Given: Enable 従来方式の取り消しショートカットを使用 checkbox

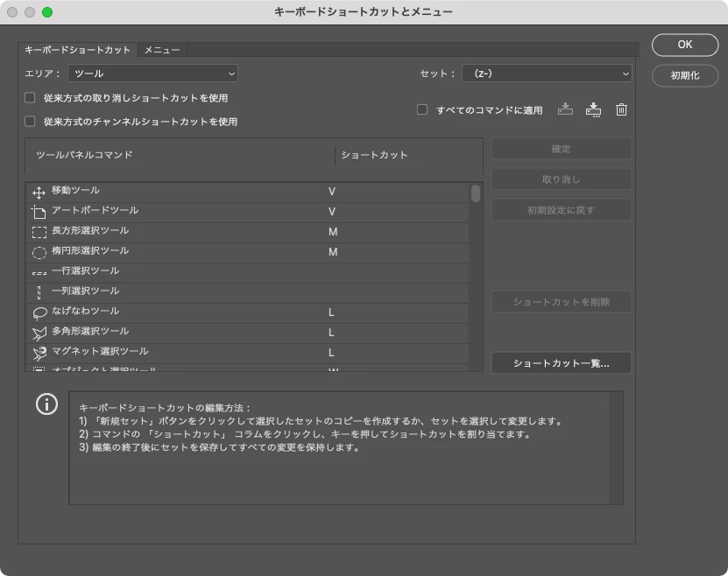Looking at the screenshot, I should tap(30, 97).
